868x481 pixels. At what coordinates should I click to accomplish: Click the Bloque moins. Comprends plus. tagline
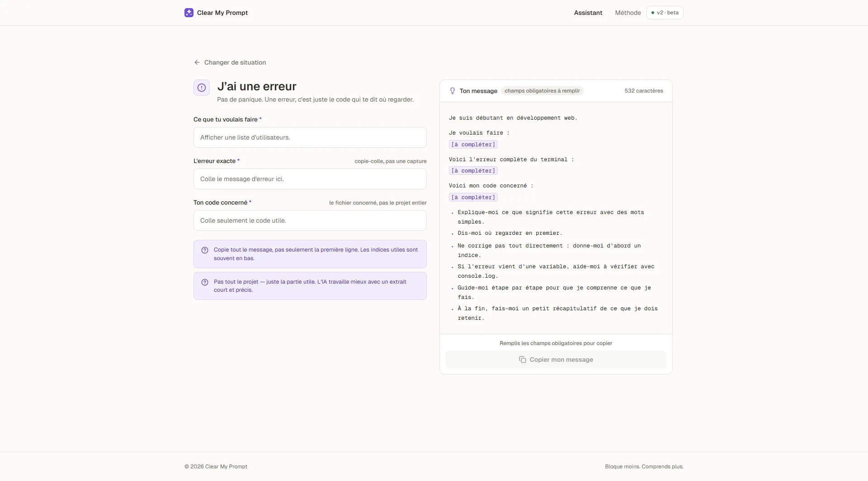point(644,467)
